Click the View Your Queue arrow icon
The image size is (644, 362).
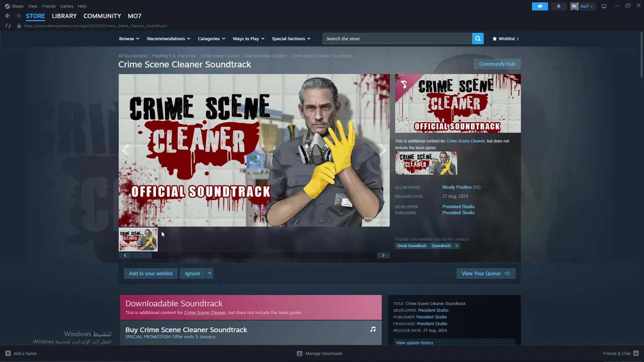click(x=507, y=274)
